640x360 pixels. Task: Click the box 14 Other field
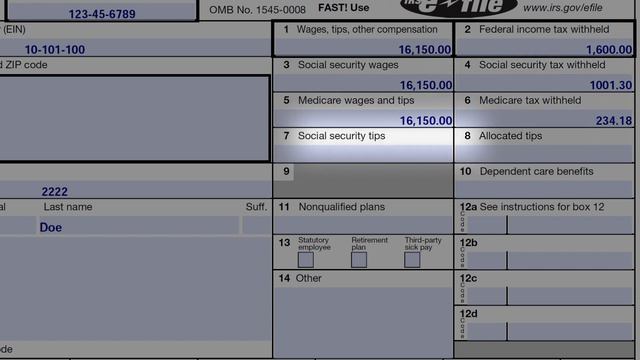363,322
